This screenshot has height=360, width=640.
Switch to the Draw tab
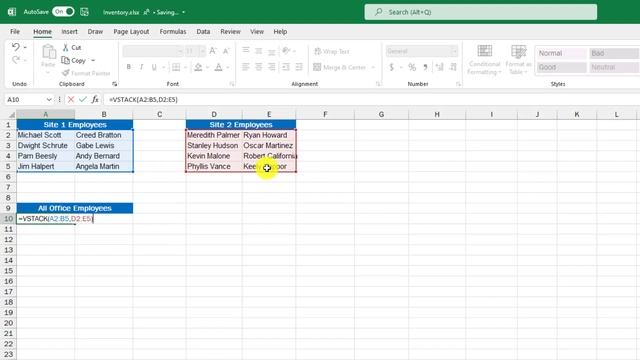tap(95, 31)
